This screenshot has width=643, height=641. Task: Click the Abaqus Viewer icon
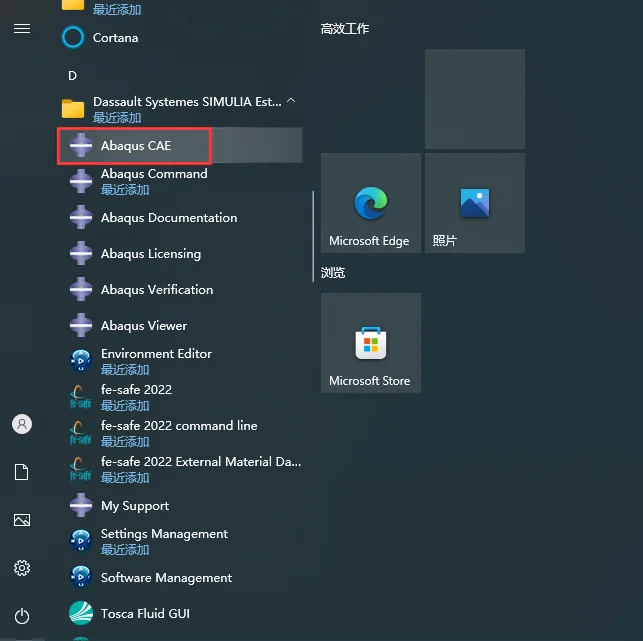(81, 325)
